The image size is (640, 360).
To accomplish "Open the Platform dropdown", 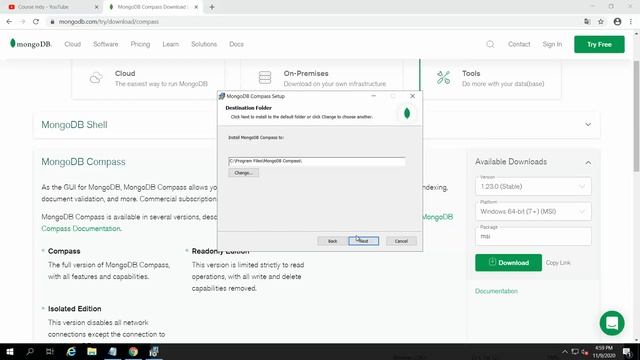I will [533, 211].
